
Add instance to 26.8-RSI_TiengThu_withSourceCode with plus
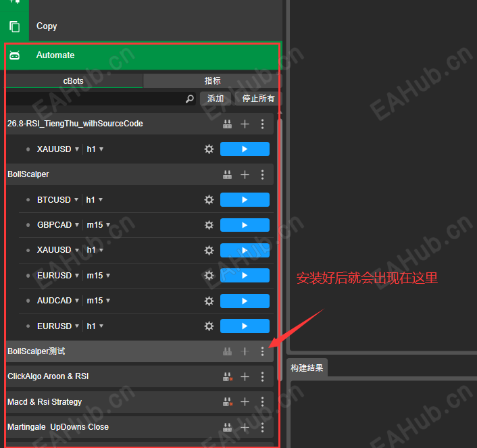pos(245,124)
